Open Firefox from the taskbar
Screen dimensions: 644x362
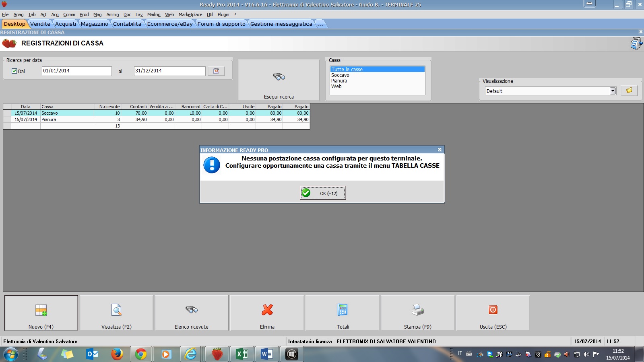click(117, 354)
